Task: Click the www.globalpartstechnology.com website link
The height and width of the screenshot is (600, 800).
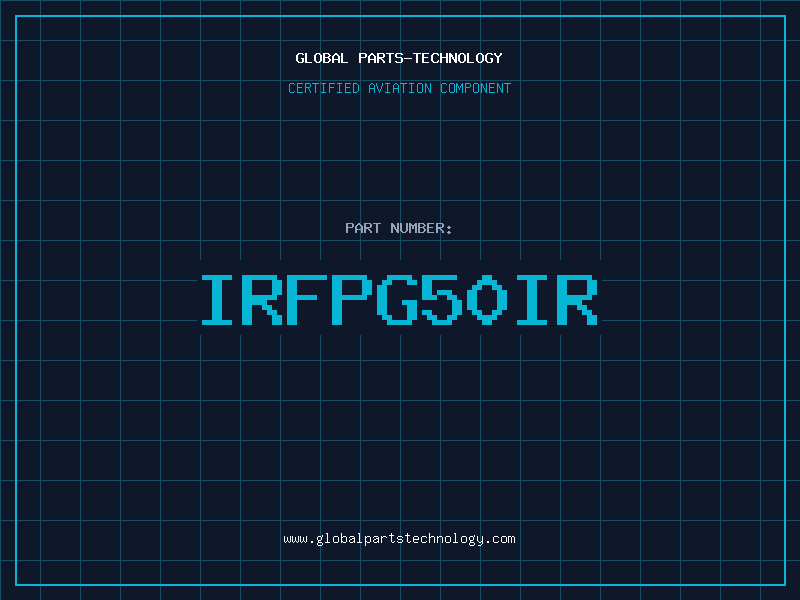Action: [x=399, y=539]
